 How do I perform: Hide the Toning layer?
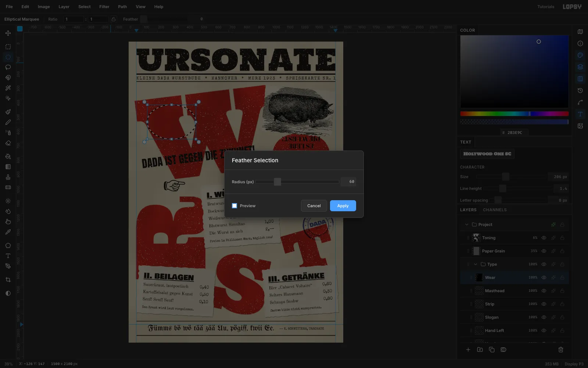tap(544, 238)
